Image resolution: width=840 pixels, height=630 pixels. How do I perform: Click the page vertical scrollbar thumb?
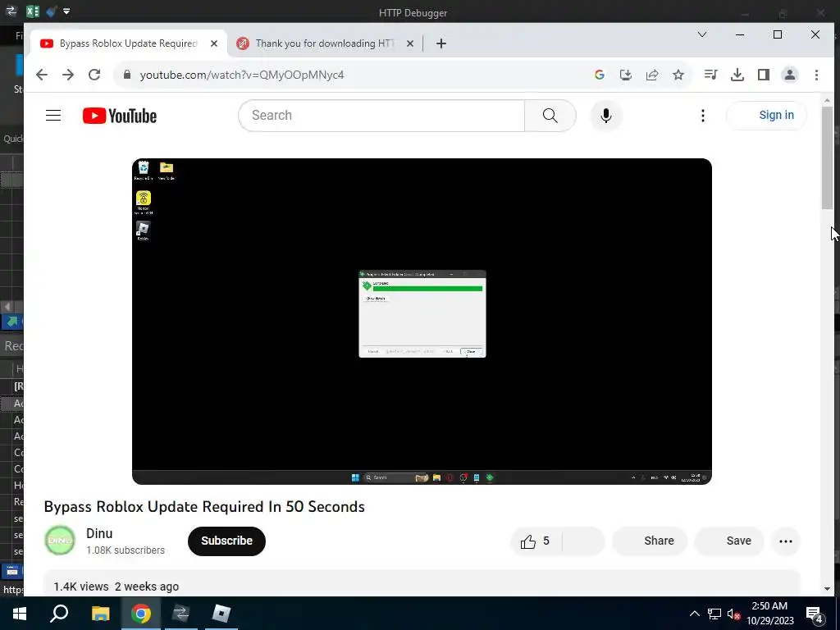pyautogui.click(x=827, y=158)
